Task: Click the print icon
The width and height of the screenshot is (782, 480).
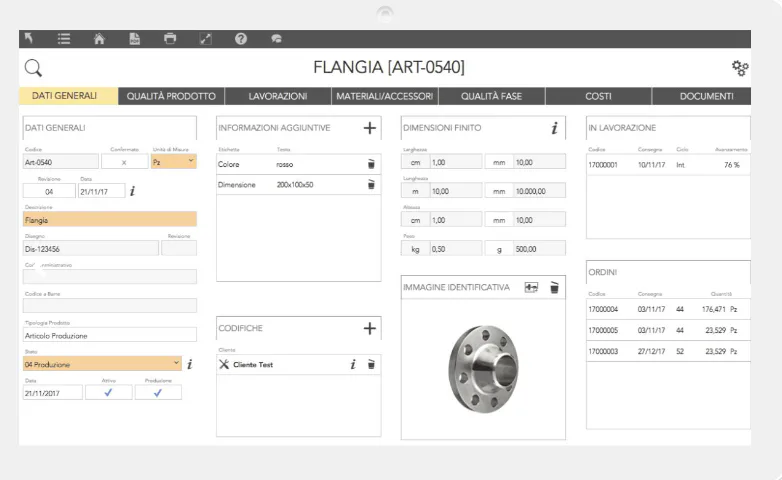Action: pyautogui.click(x=170, y=39)
